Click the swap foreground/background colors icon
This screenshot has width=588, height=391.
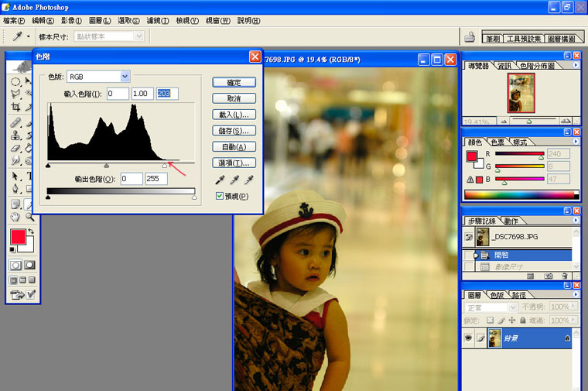click(31, 232)
